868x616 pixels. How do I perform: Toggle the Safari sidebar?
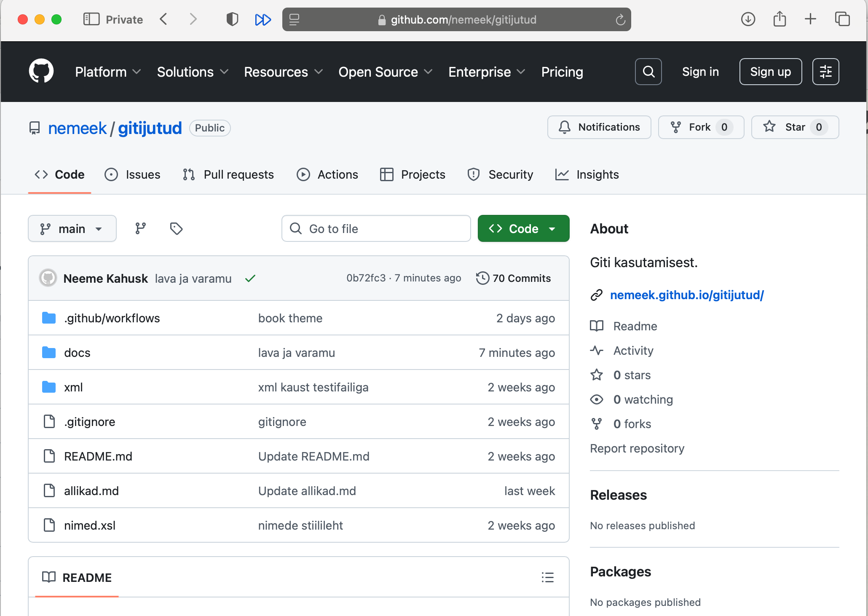(91, 19)
